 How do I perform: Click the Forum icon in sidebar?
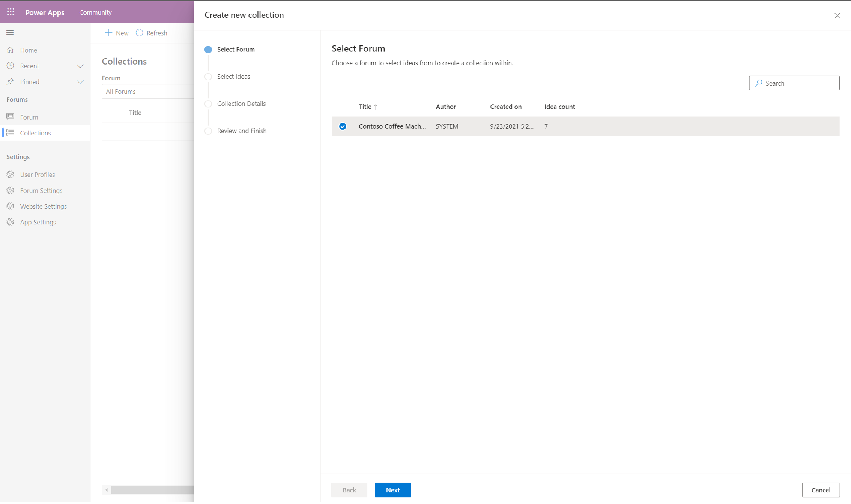(x=10, y=117)
